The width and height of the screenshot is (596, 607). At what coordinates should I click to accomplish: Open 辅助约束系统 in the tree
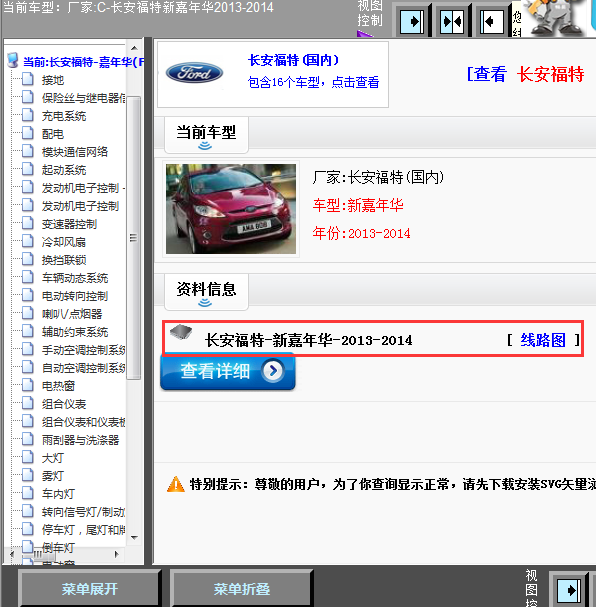pos(75,332)
